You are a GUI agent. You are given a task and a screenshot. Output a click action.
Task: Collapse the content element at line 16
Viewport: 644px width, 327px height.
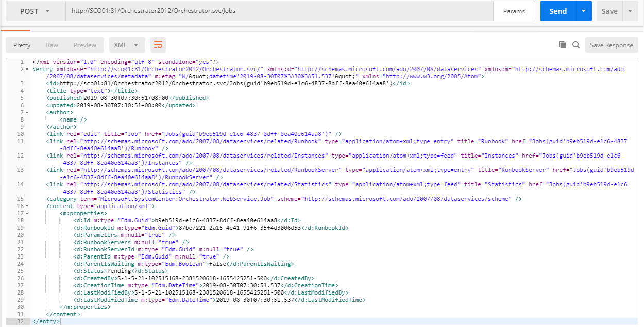(27, 206)
